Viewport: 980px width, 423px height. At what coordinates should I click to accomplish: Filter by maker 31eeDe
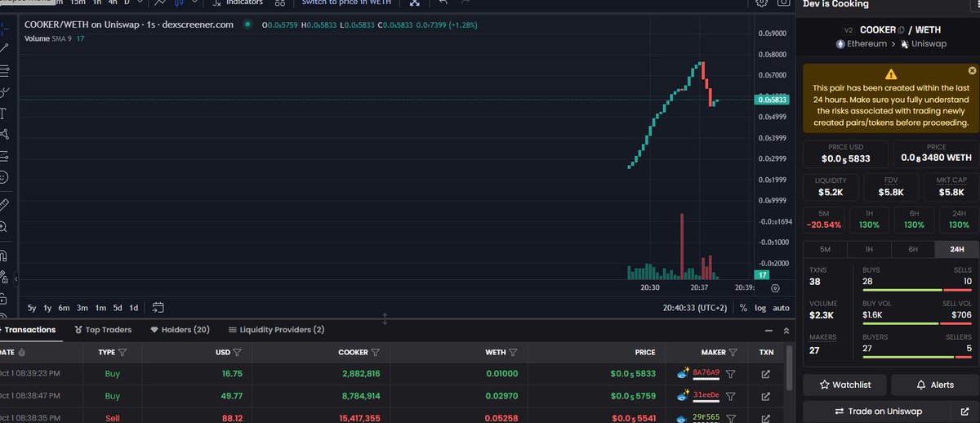[x=731, y=395]
